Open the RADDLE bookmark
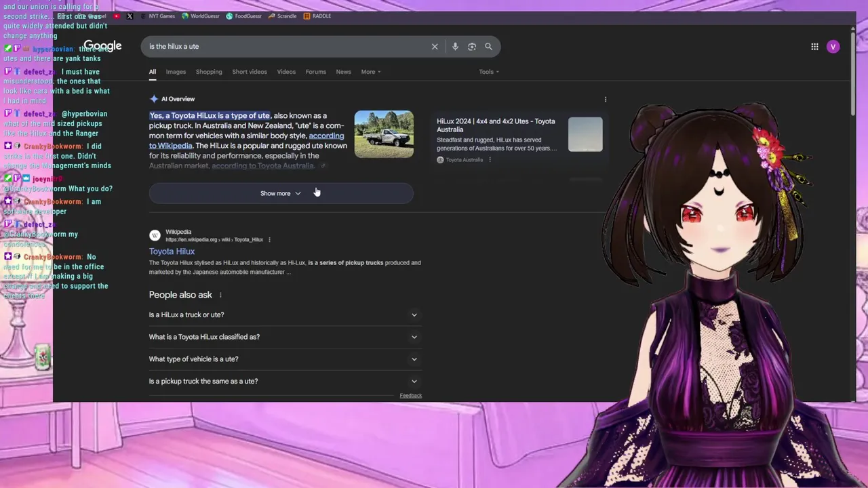 (317, 16)
